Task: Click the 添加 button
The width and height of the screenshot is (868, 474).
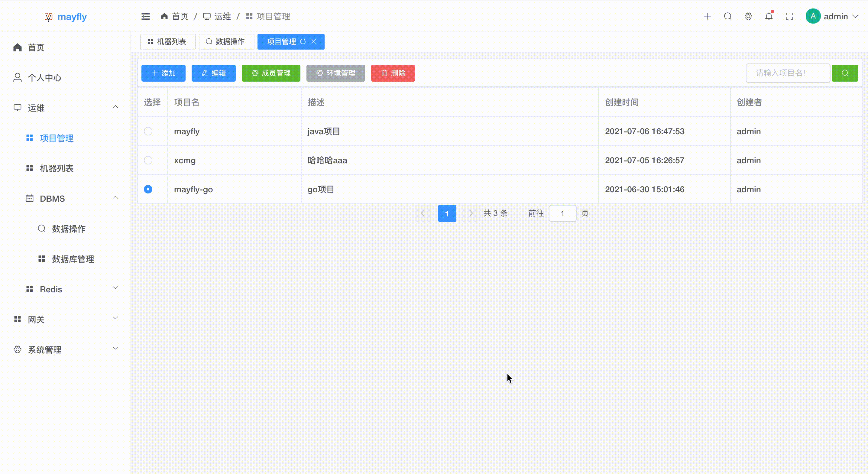Action: [163, 73]
